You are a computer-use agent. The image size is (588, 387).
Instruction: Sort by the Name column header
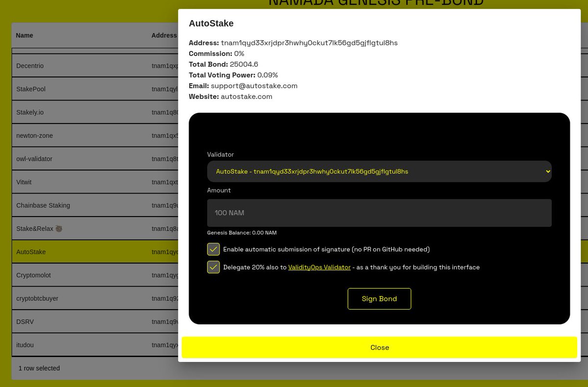click(x=24, y=35)
